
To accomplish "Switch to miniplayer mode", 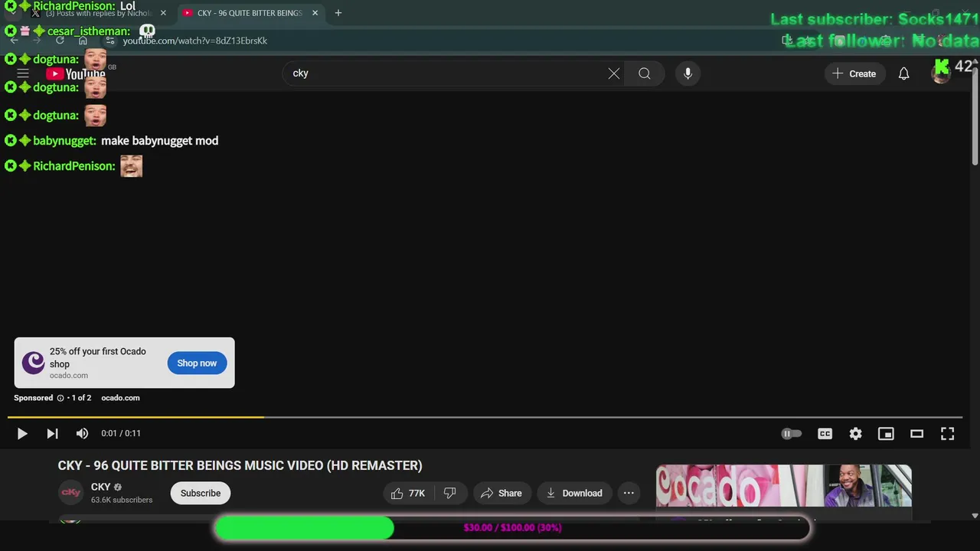I will pos(886,434).
